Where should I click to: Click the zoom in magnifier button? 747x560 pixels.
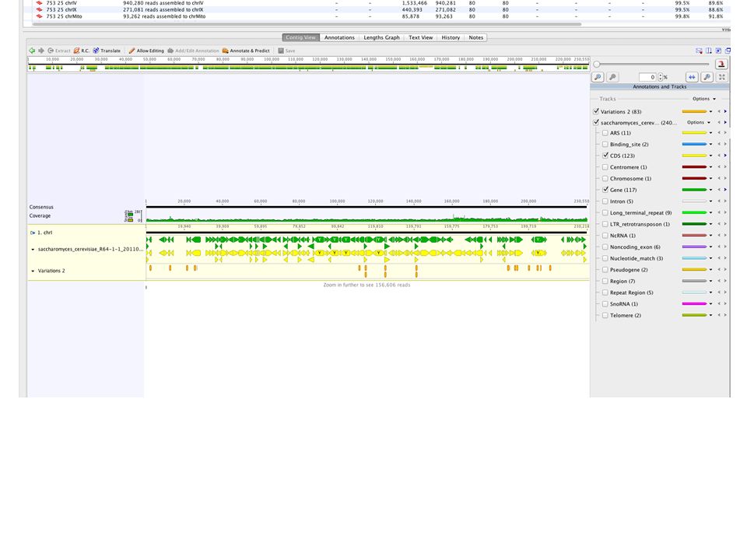click(x=598, y=77)
